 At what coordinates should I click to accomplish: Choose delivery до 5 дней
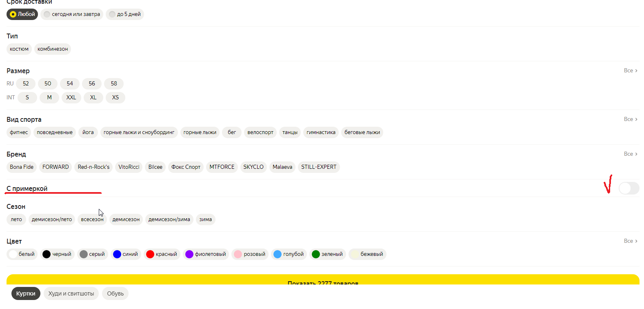coord(125,14)
